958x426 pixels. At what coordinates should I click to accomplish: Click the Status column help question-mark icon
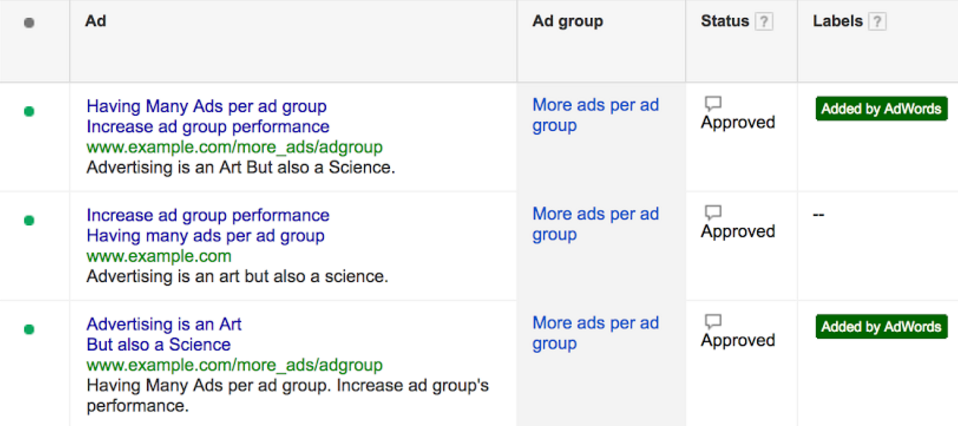[x=764, y=22]
